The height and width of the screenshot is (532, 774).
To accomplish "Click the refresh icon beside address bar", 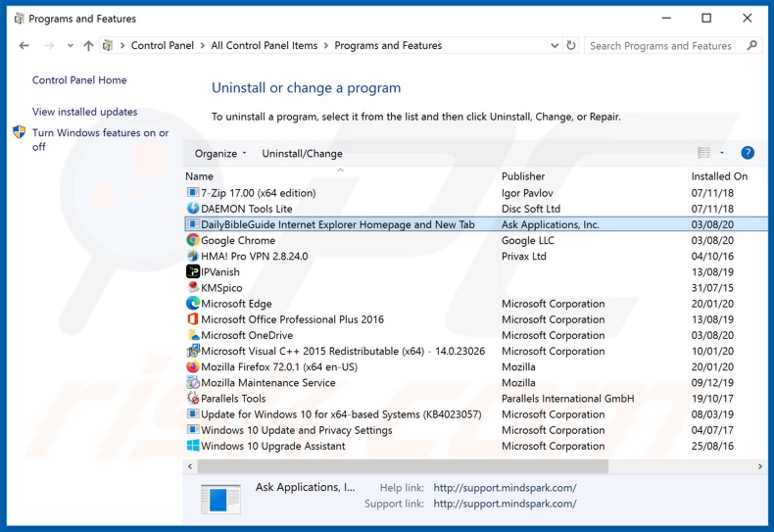I will (571, 46).
